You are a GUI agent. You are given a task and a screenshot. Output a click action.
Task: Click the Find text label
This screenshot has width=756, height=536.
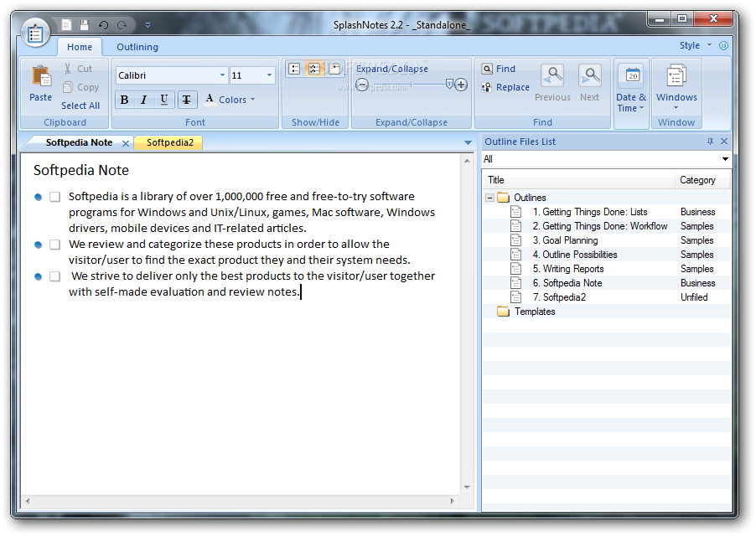tap(505, 69)
